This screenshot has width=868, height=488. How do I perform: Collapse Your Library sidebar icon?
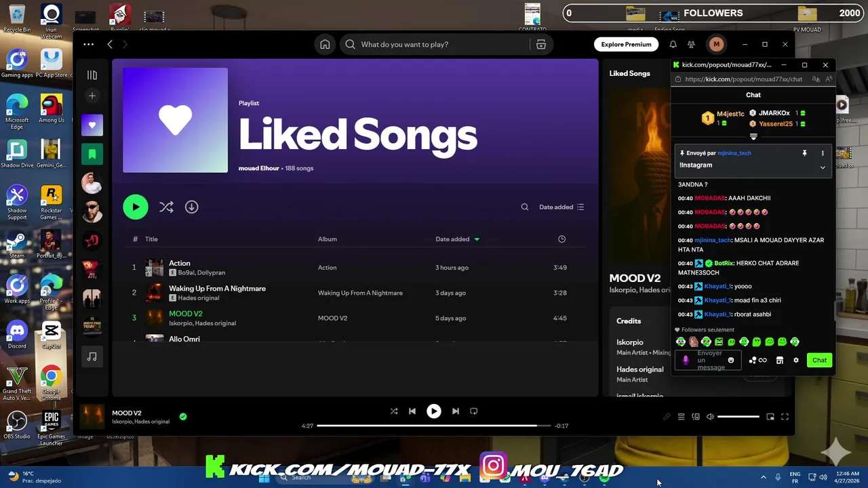tap(92, 75)
